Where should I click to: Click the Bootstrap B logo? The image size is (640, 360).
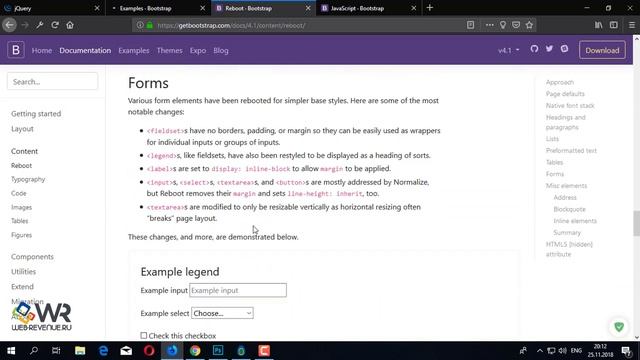coord(16,50)
